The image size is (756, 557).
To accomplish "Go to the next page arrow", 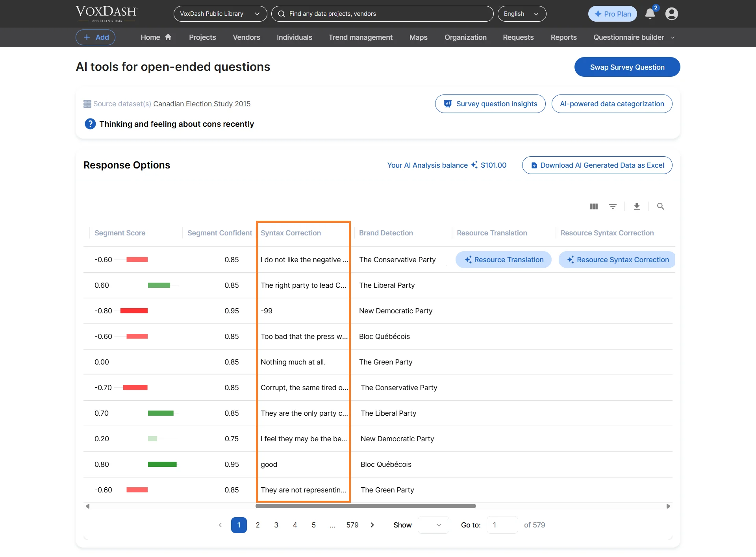I will click(372, 525).
